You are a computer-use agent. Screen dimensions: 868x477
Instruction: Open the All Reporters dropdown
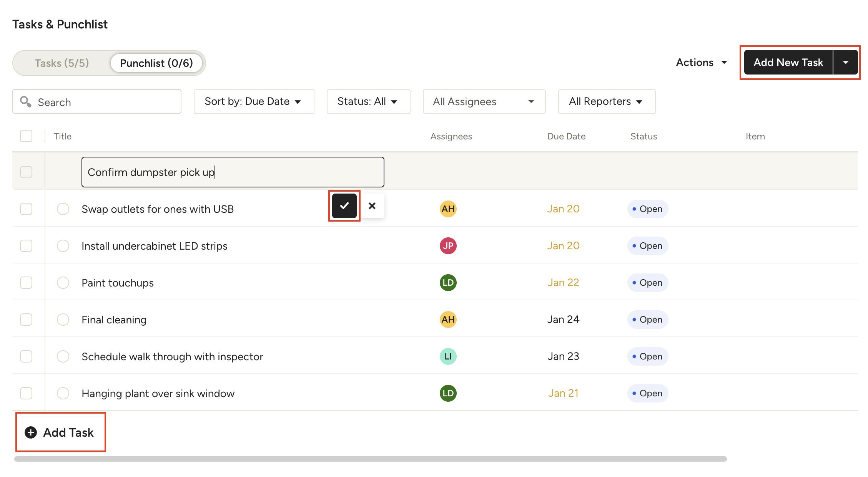(607, 101)
